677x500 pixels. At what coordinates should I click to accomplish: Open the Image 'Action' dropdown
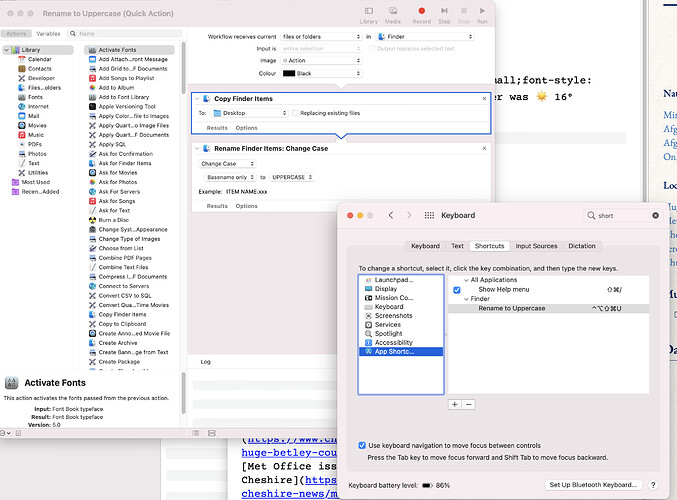(321, 60)
